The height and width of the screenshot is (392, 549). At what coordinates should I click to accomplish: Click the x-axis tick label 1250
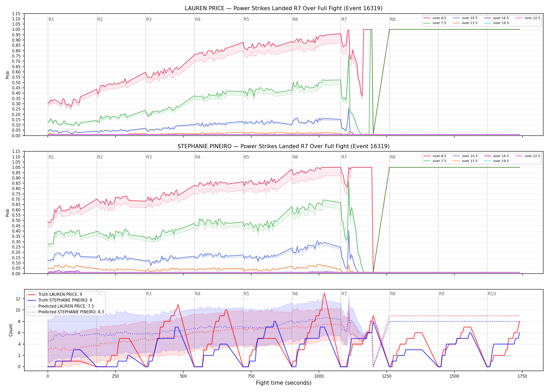387,376
